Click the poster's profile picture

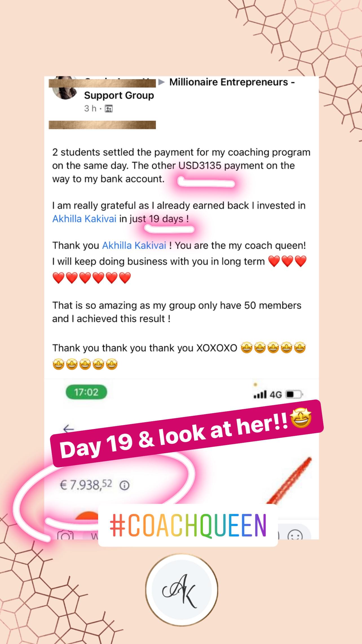(65, 88)
